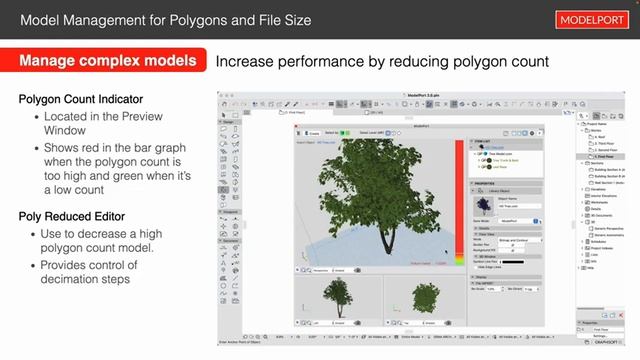Check the Hide Edge Lines checkbox
The width and height of the screenshot is (640, 360).
coord(476,267)
